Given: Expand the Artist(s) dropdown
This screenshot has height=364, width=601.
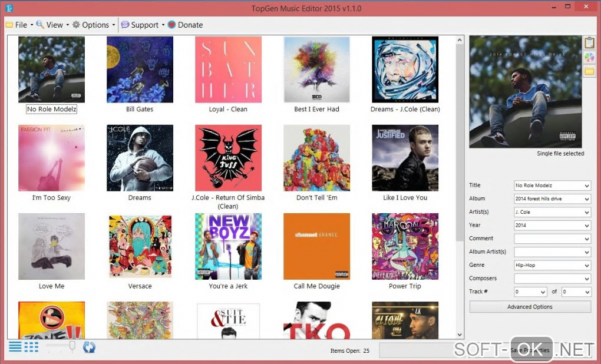Looking at the screenshot, I should pos(587,212).
